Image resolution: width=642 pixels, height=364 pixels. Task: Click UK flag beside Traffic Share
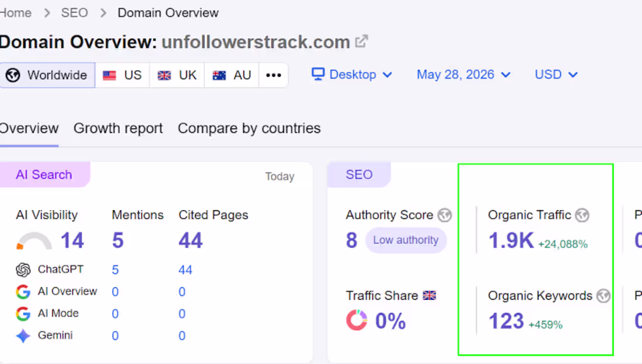[430, 295]
